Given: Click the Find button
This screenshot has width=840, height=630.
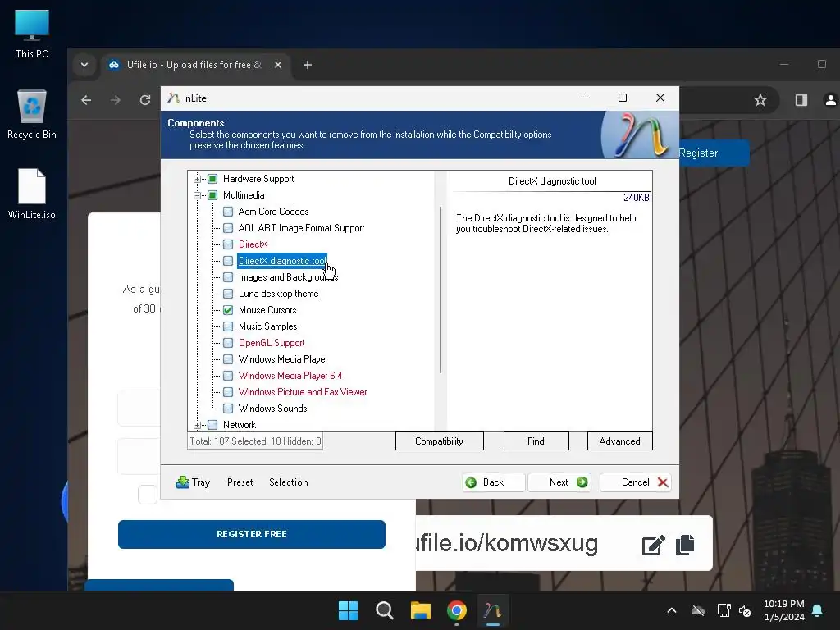Looking at the screenshot, I should click(x=536, y=441).
